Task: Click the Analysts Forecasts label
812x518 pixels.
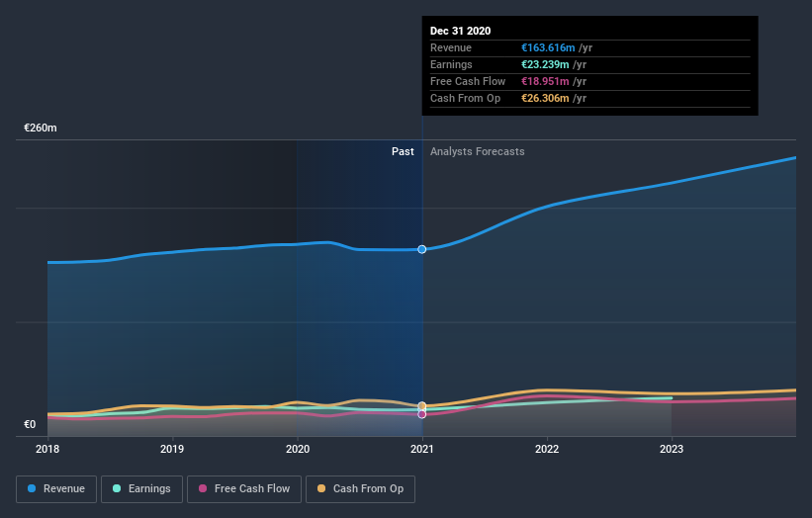Action: pyautogui.click(x=478, y=151)
